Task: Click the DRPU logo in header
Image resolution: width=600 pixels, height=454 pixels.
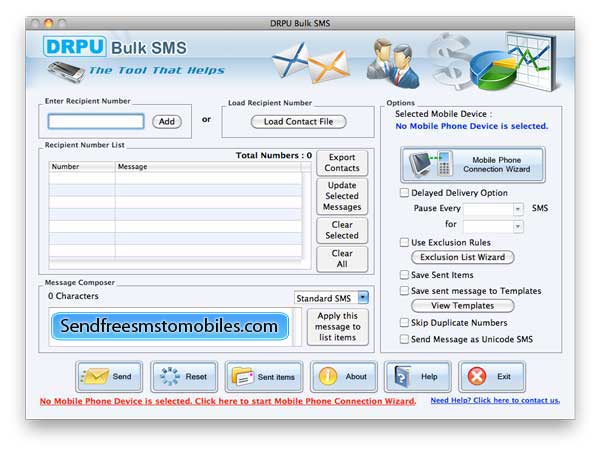Action: tap(75, 47)
